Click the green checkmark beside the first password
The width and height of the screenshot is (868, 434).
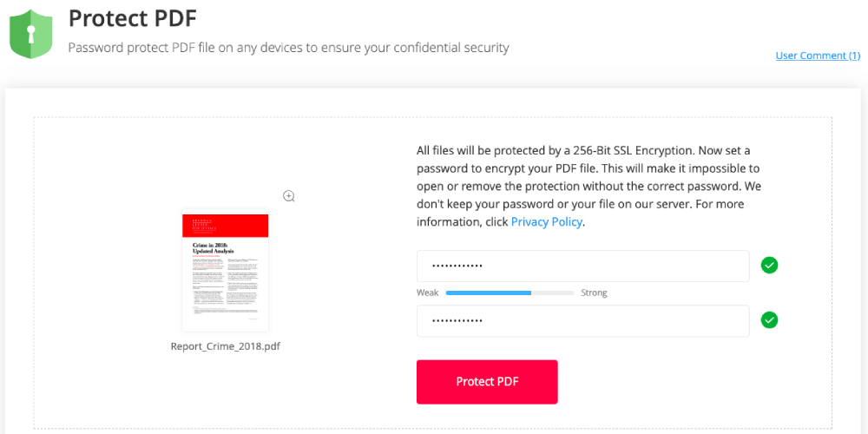click(x=769, y=266)
